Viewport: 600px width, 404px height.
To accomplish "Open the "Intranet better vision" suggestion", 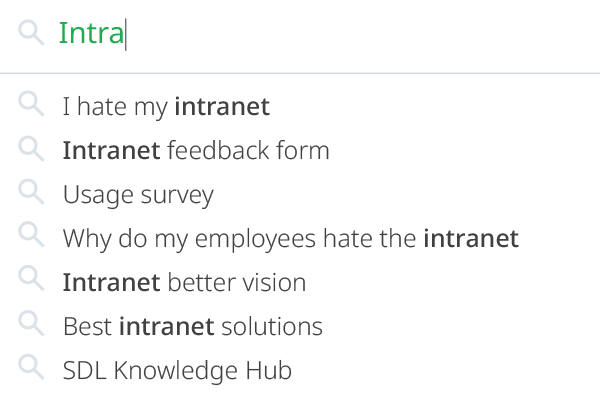I will (184, 282).
